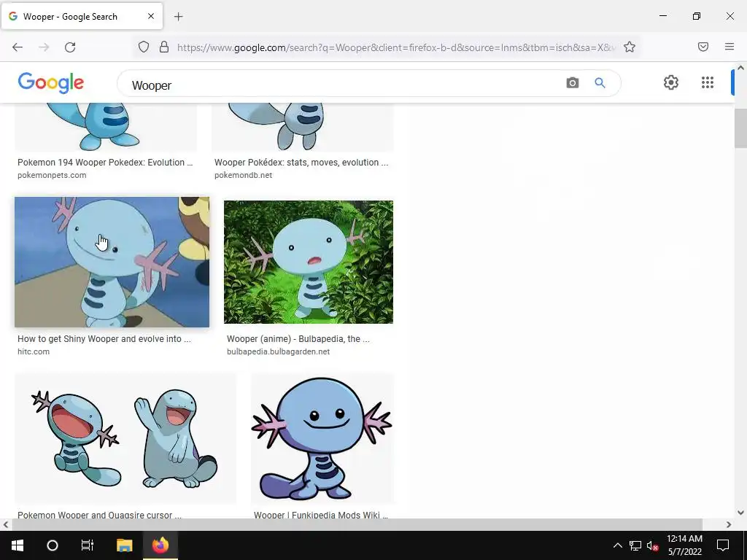Open the pokemonpets.com Wooper image thumbnail
This screenshot has height=560, width=747.
point(106,128)
